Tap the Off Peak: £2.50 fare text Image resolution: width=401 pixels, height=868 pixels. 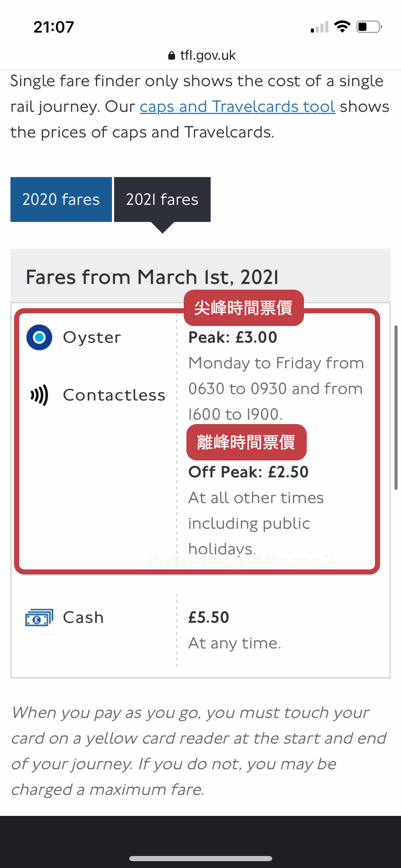point(248,472)
